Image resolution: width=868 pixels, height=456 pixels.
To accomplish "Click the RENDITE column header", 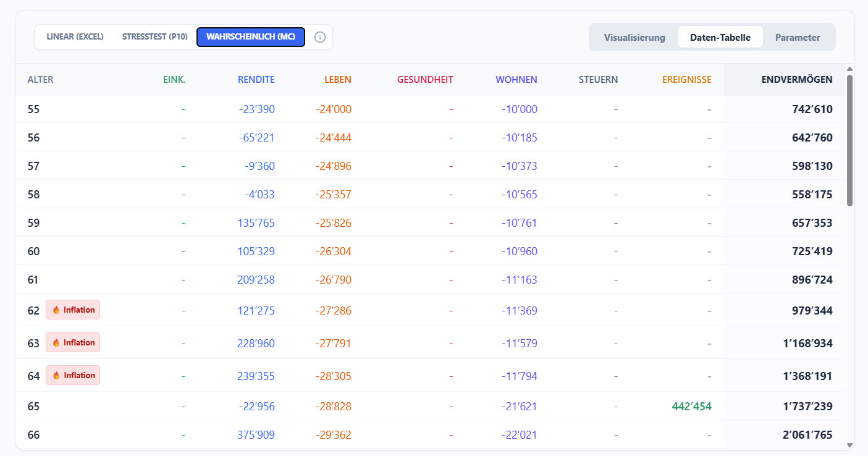I will pos(256,80).
